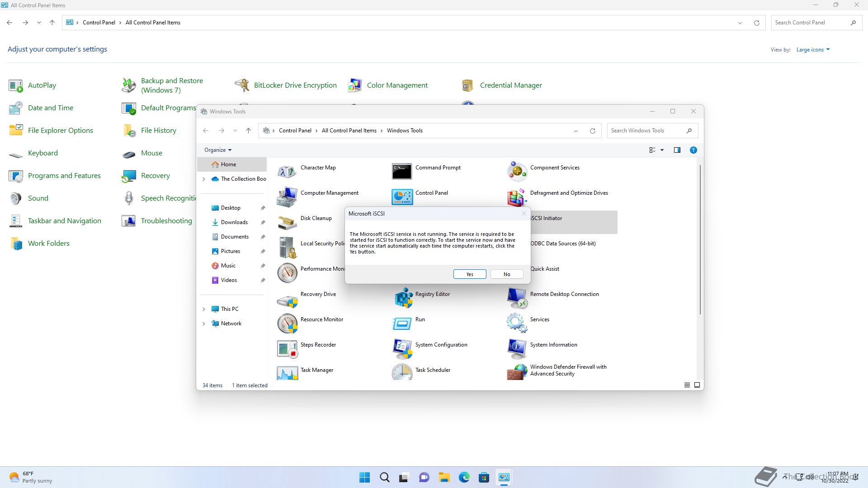868x488 pixels.
Task: Open recent locations dropdown in Control Panel window
Action: 39,23
